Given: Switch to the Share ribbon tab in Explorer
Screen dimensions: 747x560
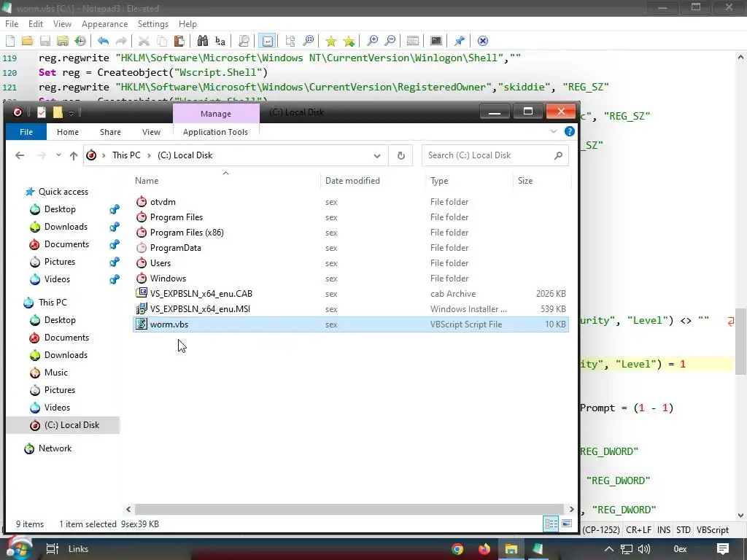Looking at the screenshot, I should pyautogui.click(x=110, y=132).
